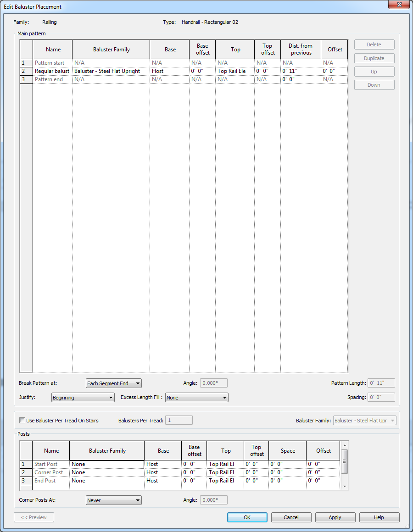Select Start Post baluster family cell

pos(107,464)
